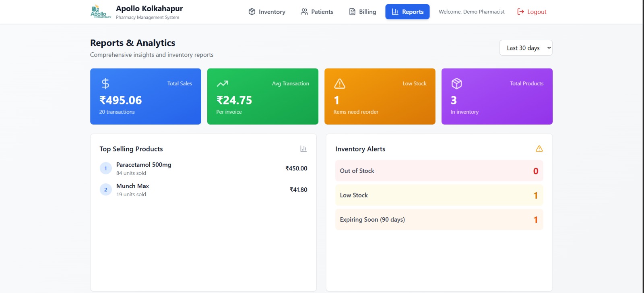Open the Last 30 days dropdown
Image resolution: width=644 pixels, height=293 pixels.
[526, 48]
